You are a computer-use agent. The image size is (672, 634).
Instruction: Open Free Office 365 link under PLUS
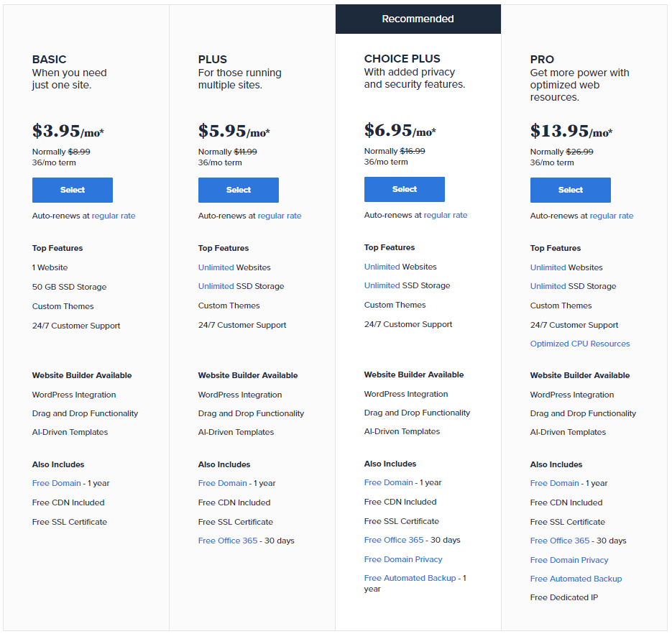[x=228, y=540]
